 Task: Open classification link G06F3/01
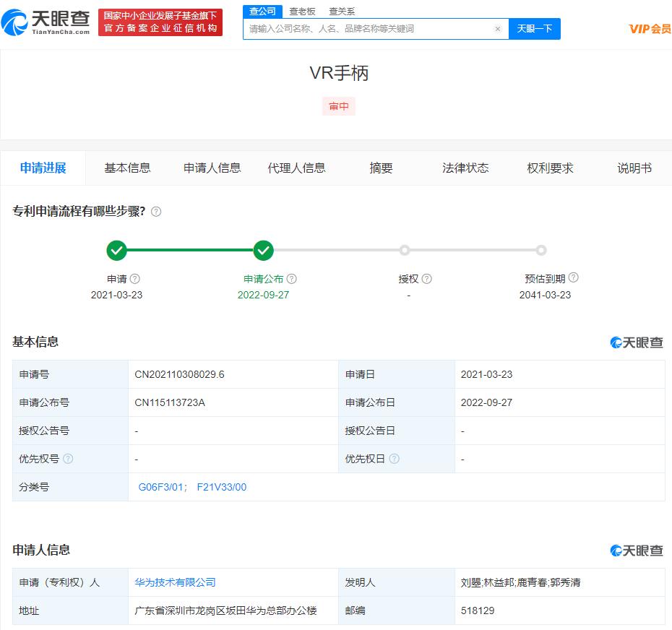(160, 487)
